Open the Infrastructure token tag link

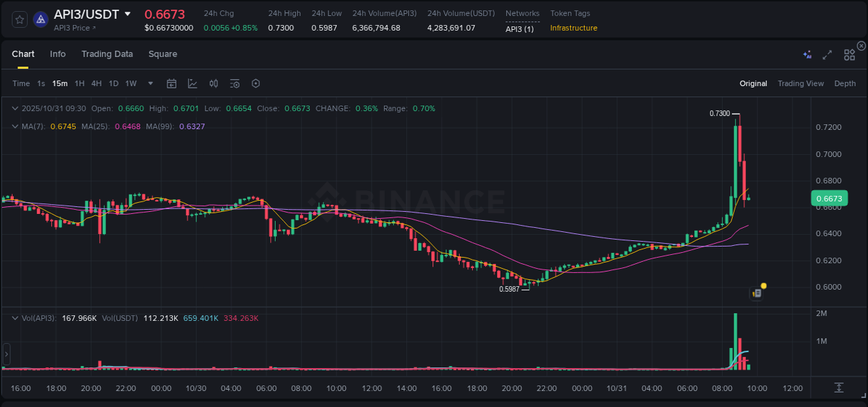574,28
